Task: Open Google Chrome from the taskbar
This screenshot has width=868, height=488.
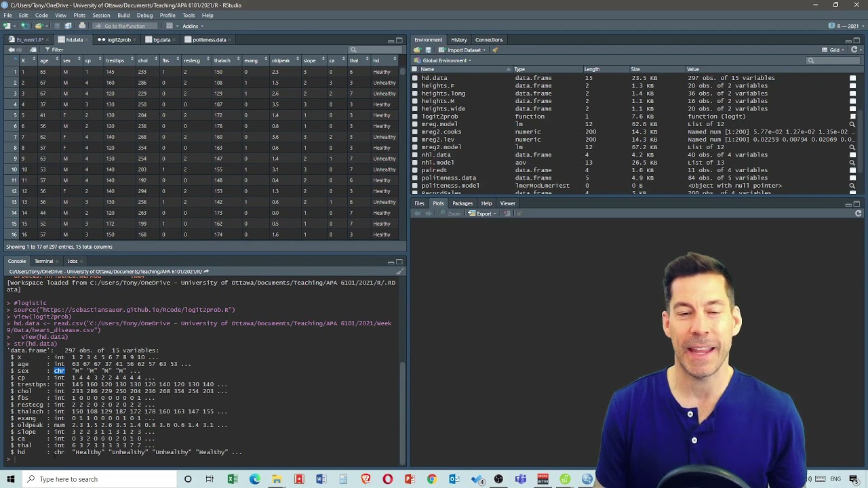Action: (431, 479)
